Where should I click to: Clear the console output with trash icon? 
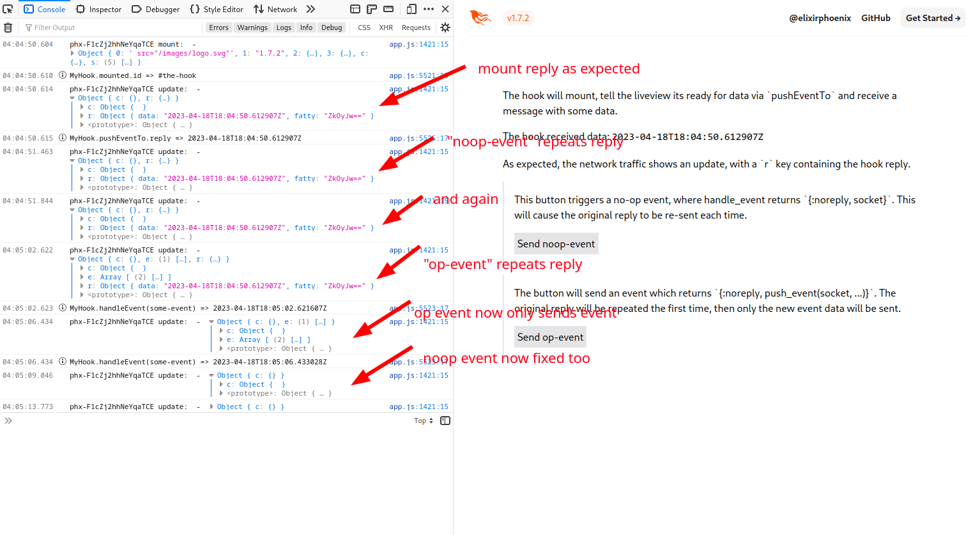pyautogui.click(x=8, y=27)
